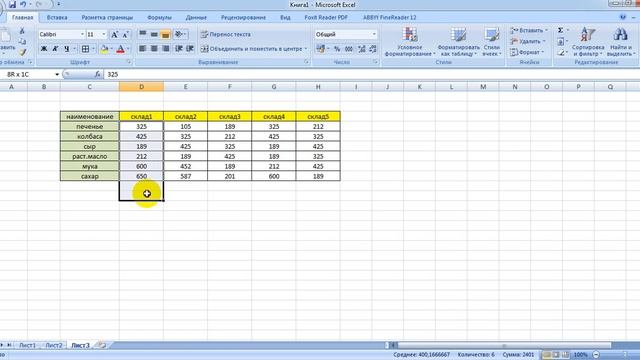
Task: Click the AutoSum sigma icon
Action: click(561, 30)
